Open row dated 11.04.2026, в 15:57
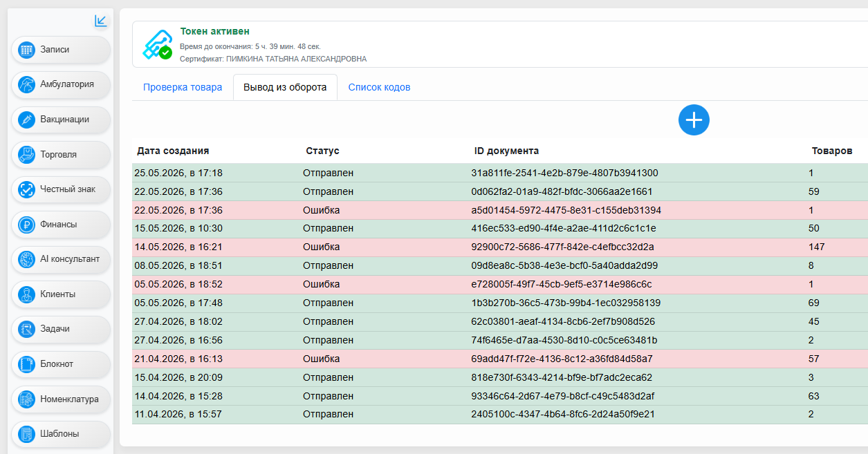 (x=500, y=415)
